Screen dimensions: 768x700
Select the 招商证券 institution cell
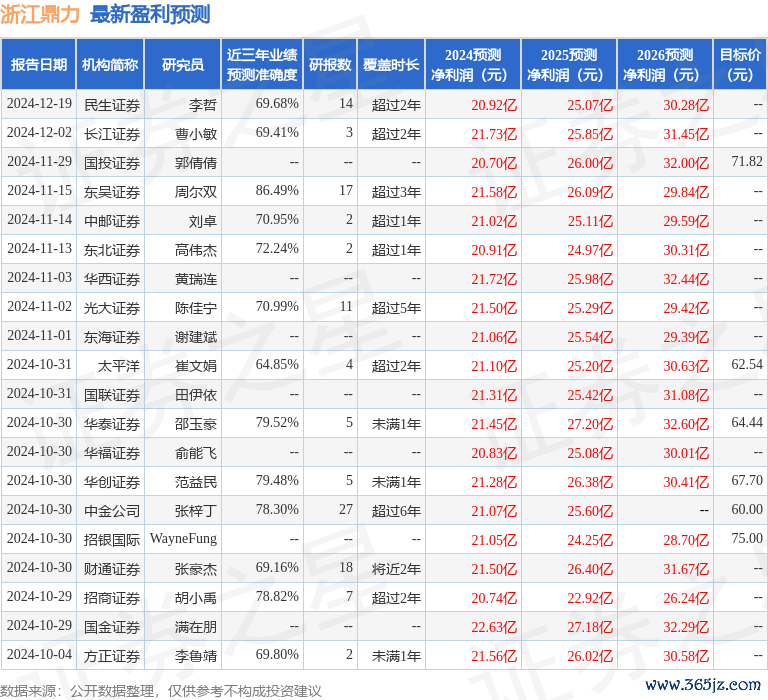point(112,598)
